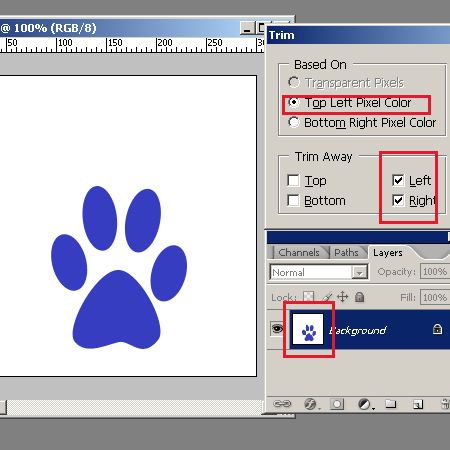
Task: Select the Background layer paw thumbnail
Action: pos(308,329)
